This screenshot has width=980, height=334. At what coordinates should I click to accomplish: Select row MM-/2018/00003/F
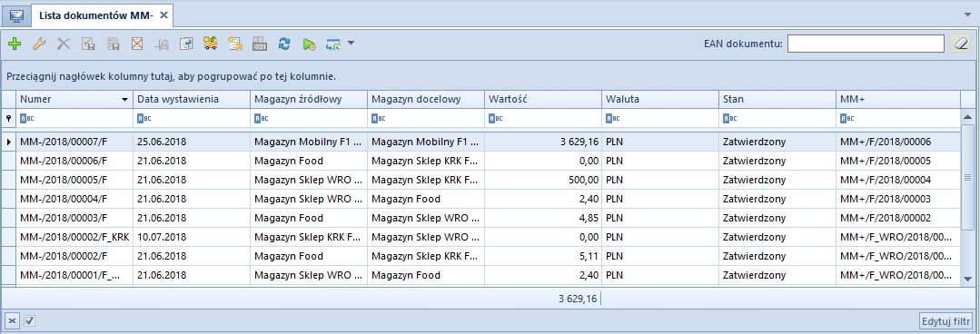coord(481,218)
